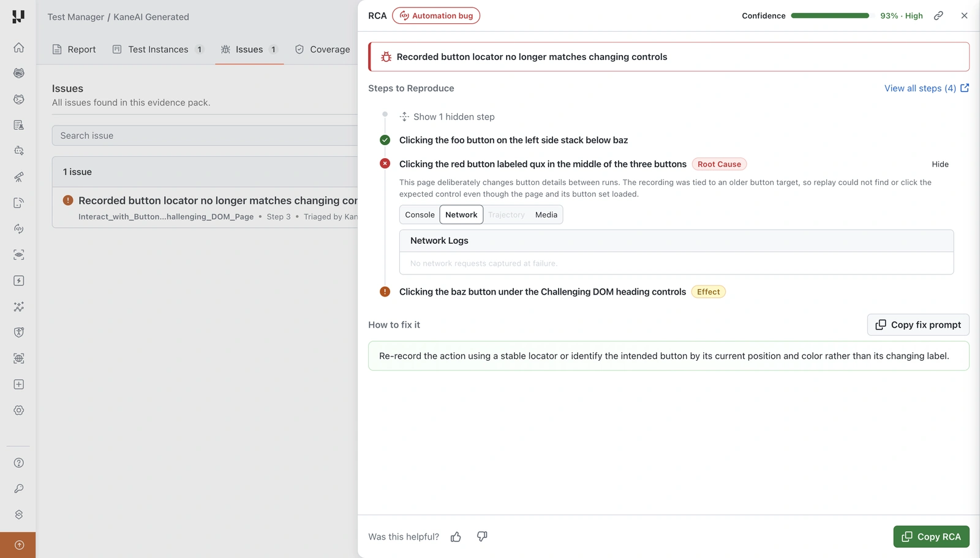Expand the baz button Effect step
Viewport: 980px width, 558px height.
pos(543,292)
